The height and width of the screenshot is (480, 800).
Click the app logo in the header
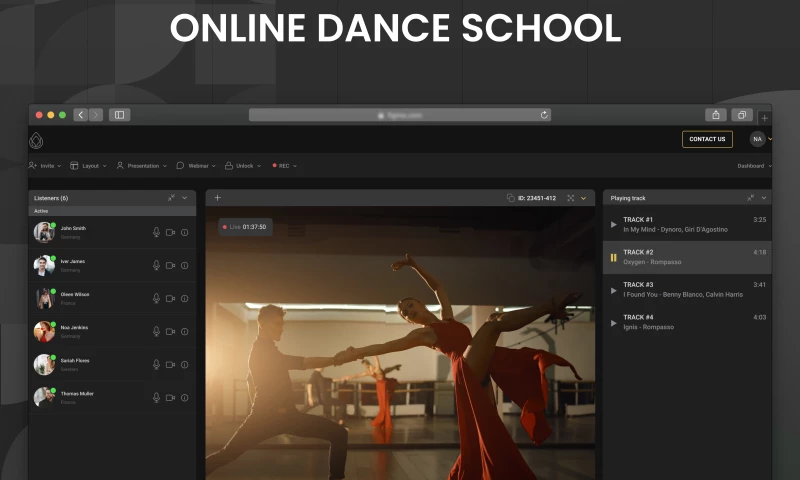pyautogui.click(x=36, y=140)
